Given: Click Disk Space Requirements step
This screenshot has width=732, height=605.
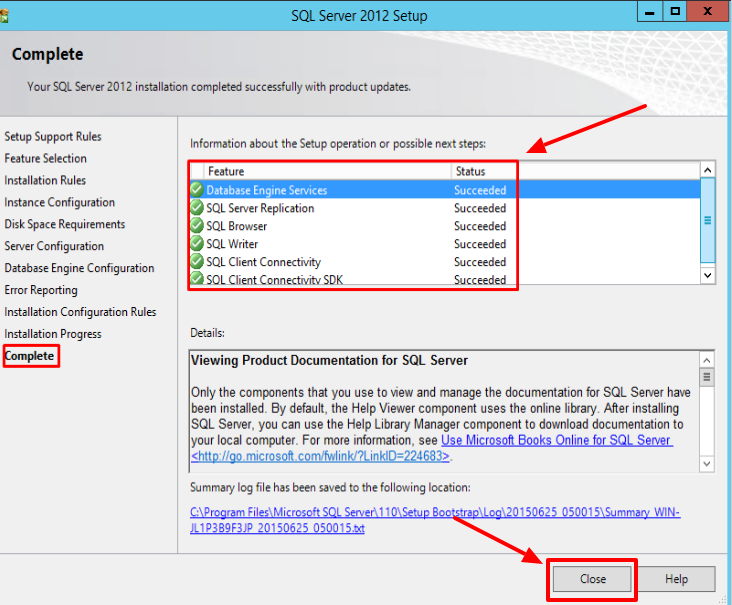Looking at the screenshot, I should (x=64, y=224).
